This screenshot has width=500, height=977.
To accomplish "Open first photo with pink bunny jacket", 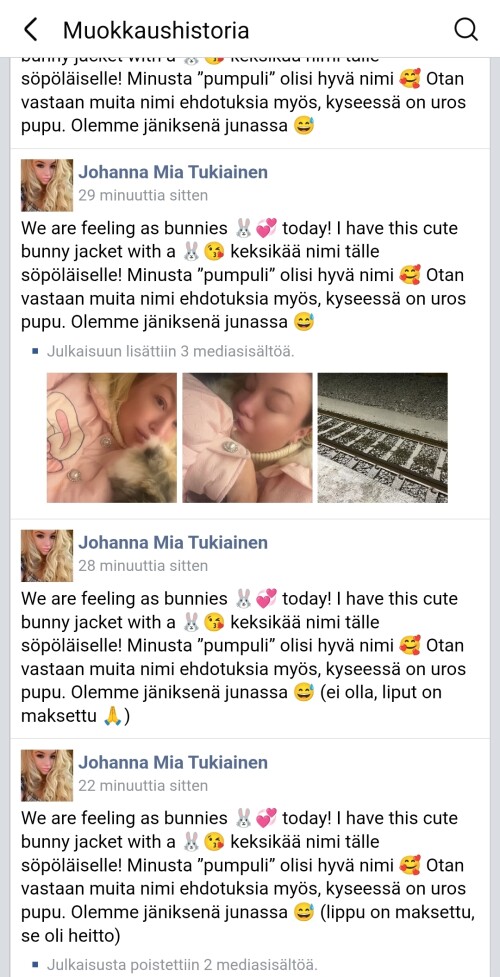I will [x=112, y=437].
